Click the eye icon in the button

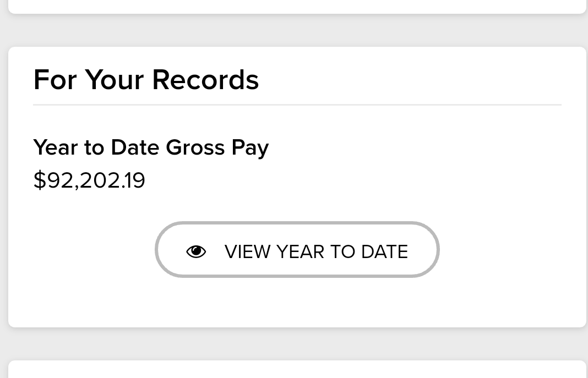[196, 251]
